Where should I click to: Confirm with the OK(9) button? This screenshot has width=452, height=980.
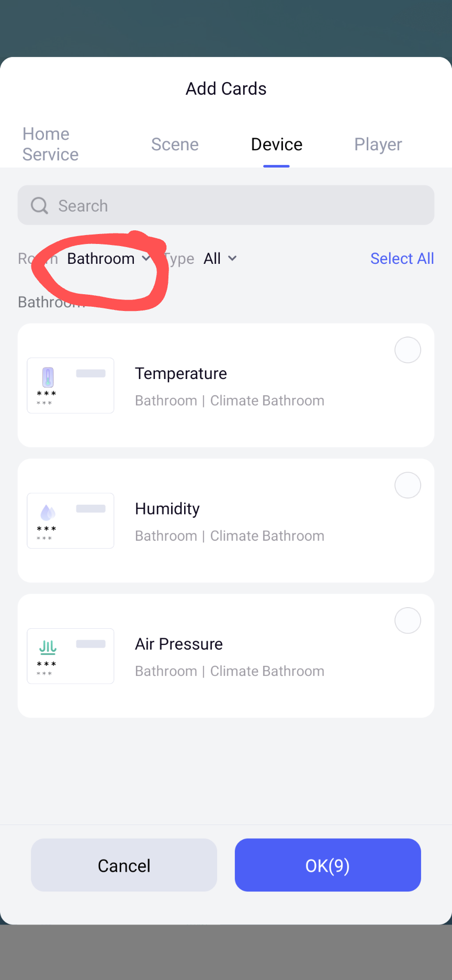[x=327, y=865]
